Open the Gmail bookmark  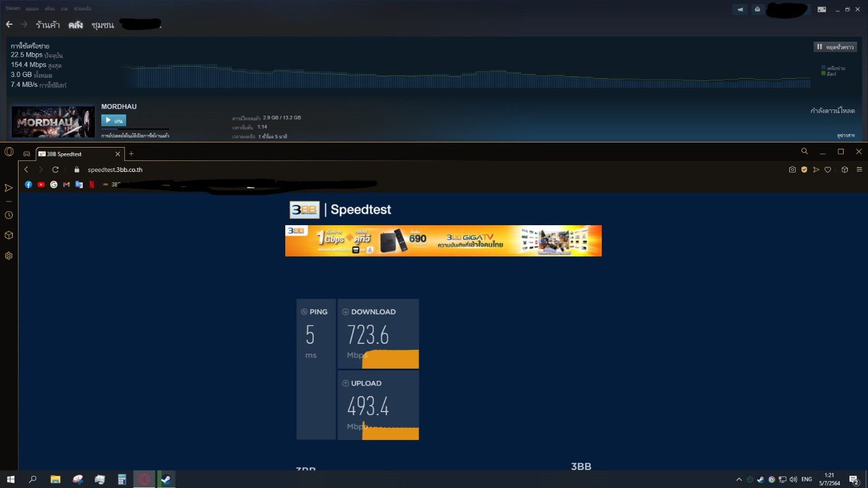(67, 185)
